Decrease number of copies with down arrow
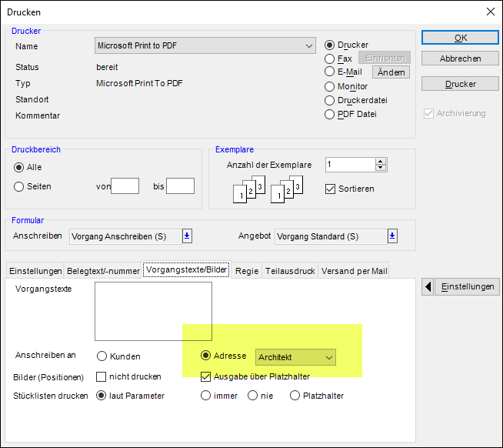 click(x=381, y=168)
